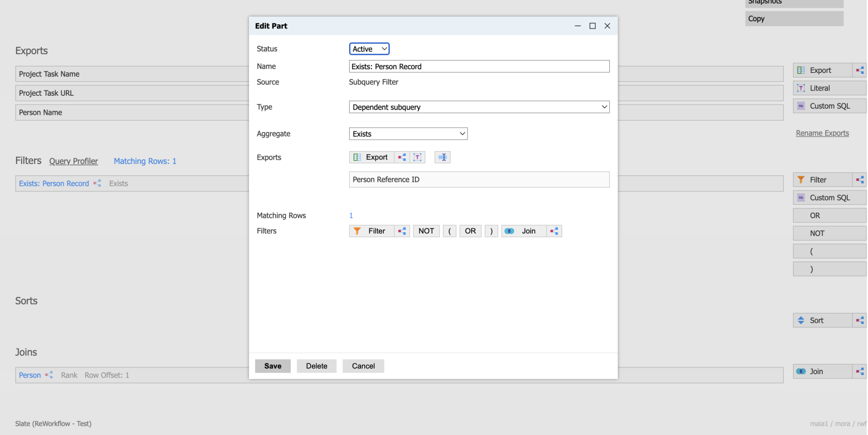Click the Join button in the dialog Filters row

coord(524,231)
